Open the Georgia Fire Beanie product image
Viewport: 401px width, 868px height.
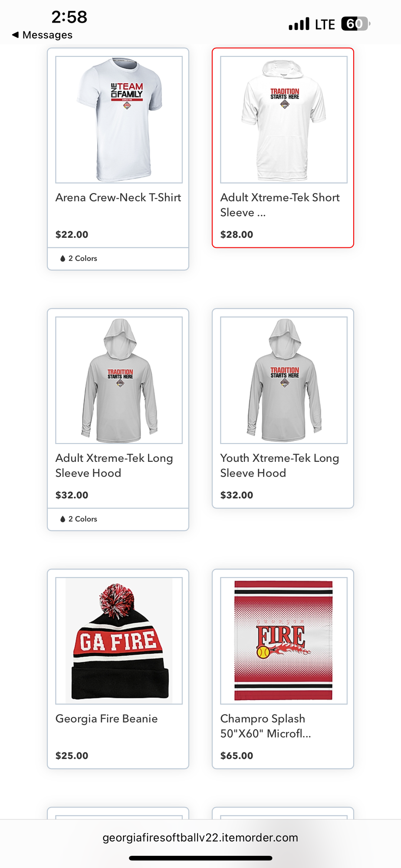tap(119, 641)
